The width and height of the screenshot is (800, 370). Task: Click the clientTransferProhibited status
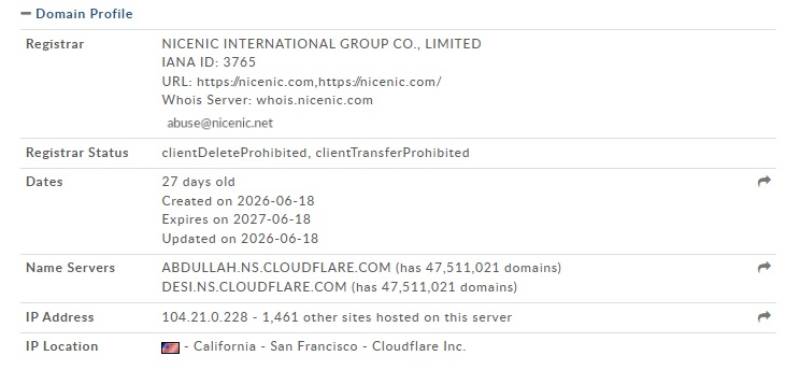coord(392,153)
